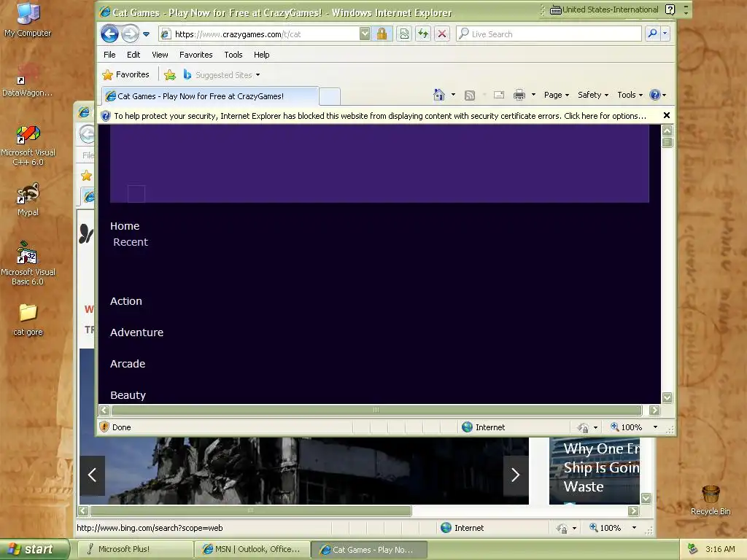Open the Edit menu
The image size is (747, 560).
pyautogui.click(x=133, y=55)
